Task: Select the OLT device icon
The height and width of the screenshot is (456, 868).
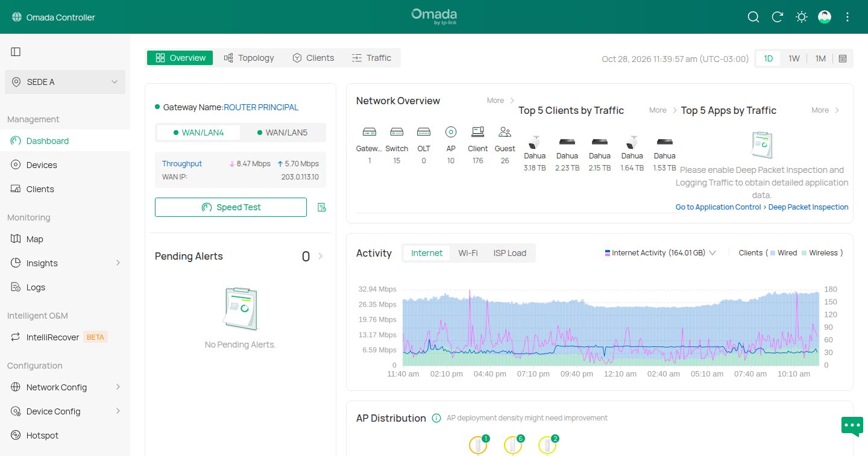Action: (424, 131)
